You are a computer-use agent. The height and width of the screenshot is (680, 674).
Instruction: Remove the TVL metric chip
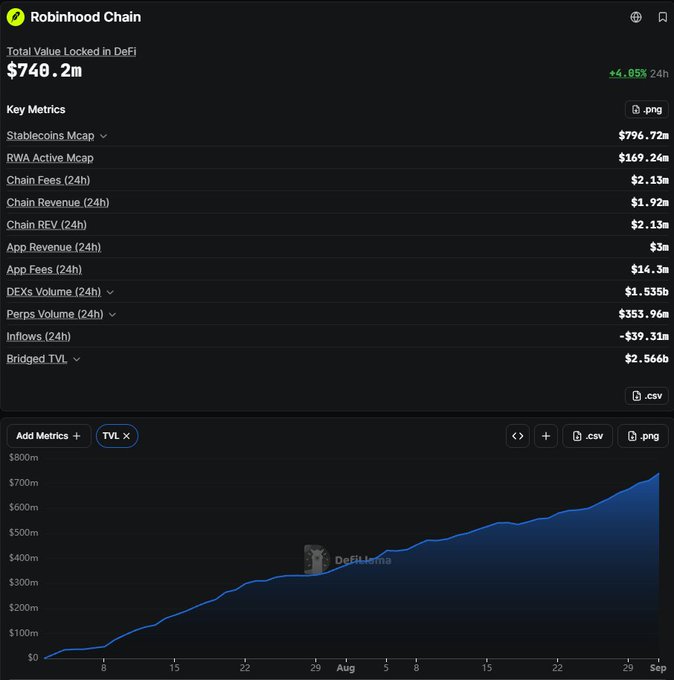click(x=126, y=436)
